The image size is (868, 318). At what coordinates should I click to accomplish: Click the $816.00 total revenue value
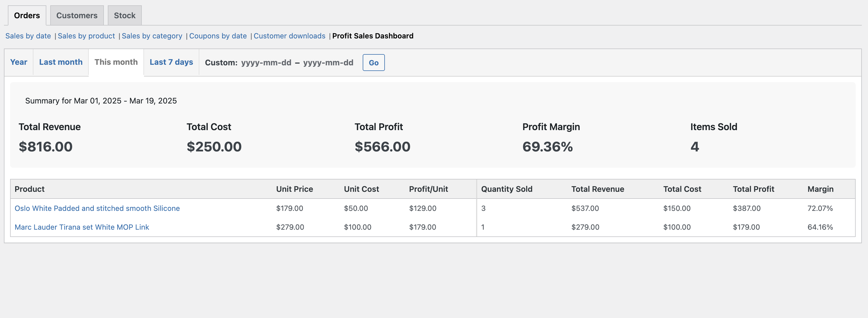(45, 147)
